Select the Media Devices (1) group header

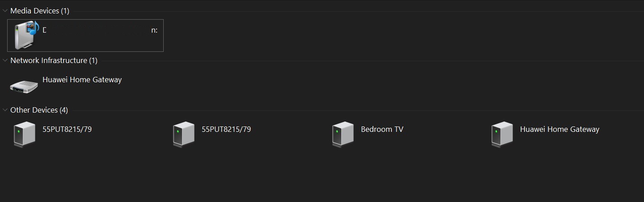click(40, 11)
